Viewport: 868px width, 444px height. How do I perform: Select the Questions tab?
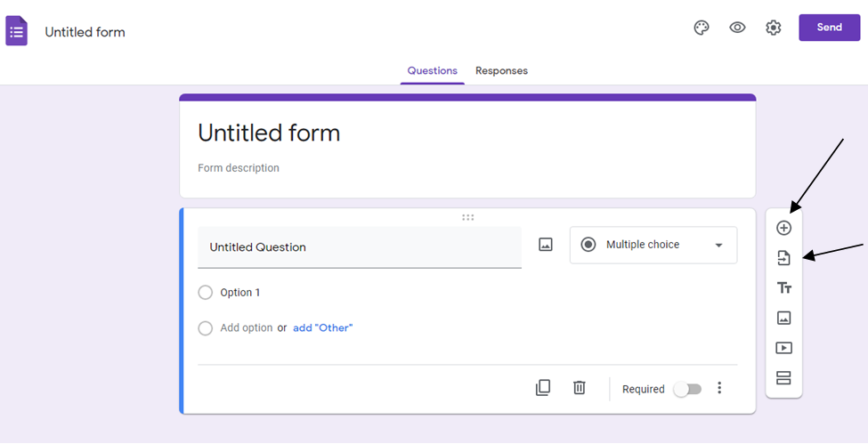(x=433, y=71)
